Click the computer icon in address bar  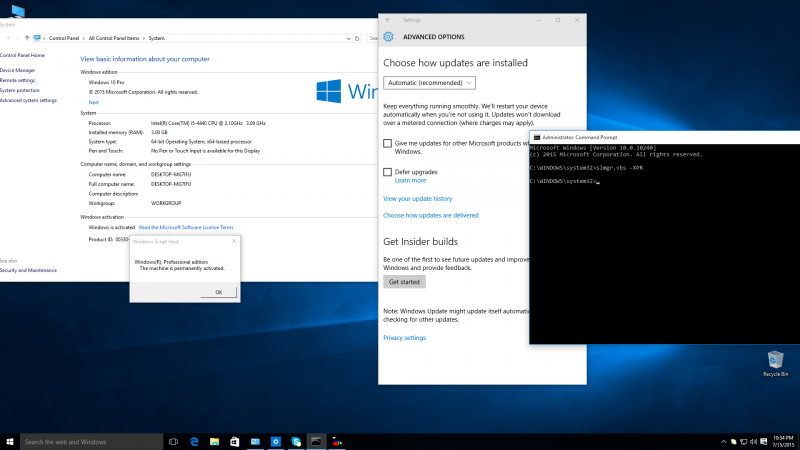click(x=37, y=38)
